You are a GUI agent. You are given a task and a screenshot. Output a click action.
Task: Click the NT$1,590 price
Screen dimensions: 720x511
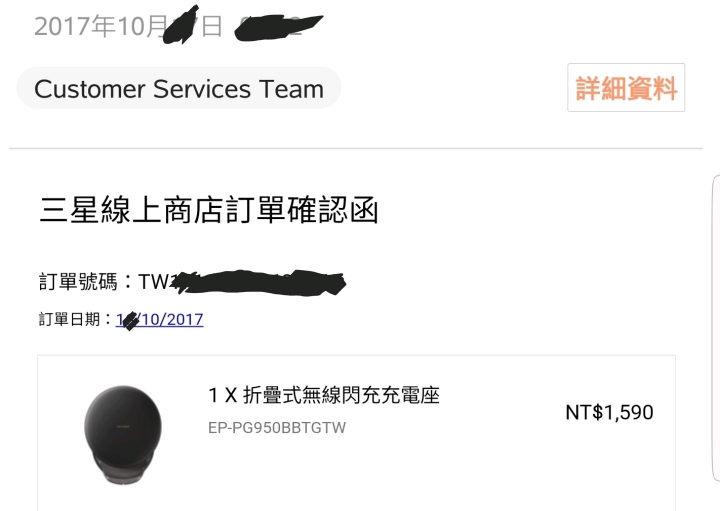tap(609, 412)
